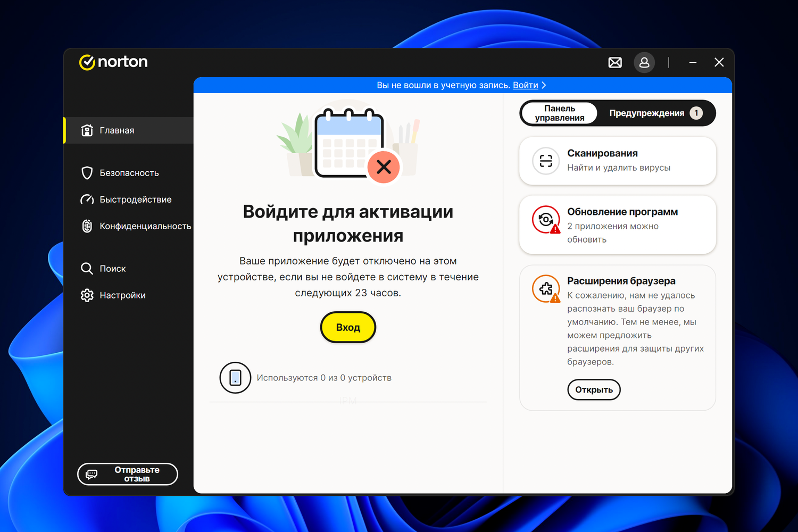Close the Norton window

[719, 63]
